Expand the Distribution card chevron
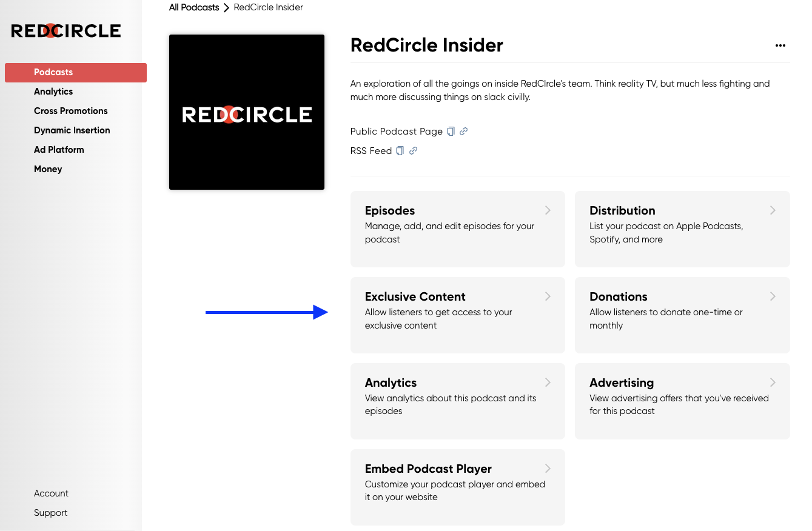The image size is (812, 531). click(773, 210)
